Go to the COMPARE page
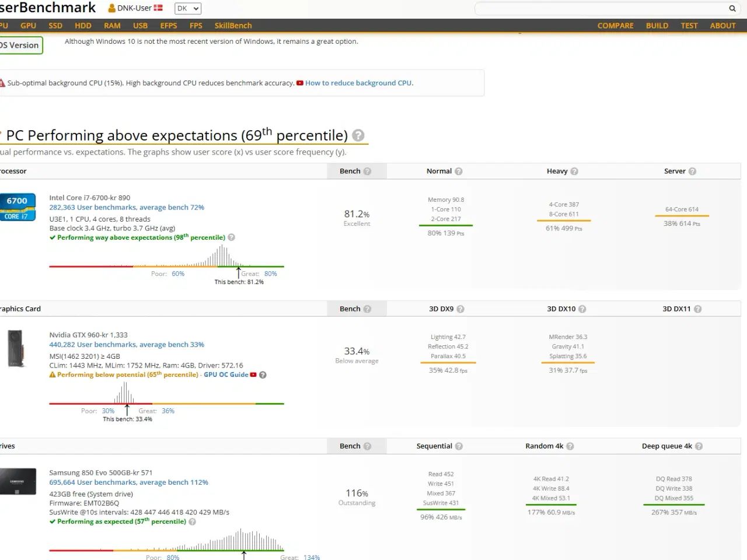Viewport: 747px width, 560px height. pyautogui.click(x=615, y=26)
